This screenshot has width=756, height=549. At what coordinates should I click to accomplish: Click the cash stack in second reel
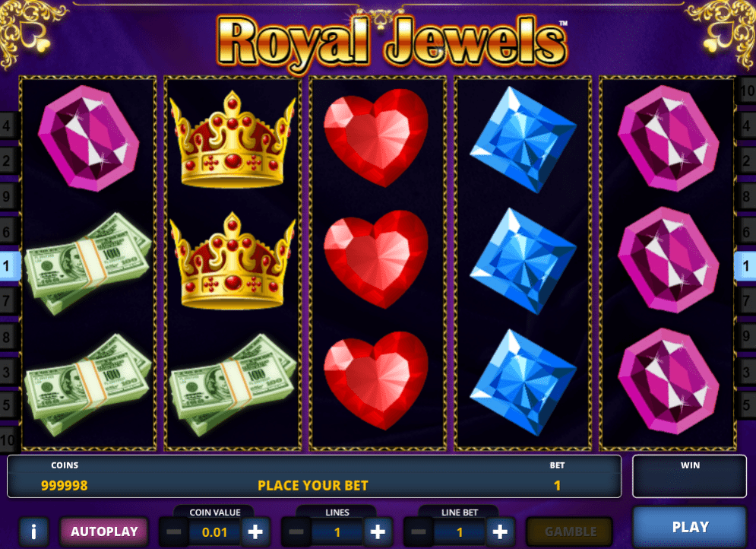coord(232,385)
